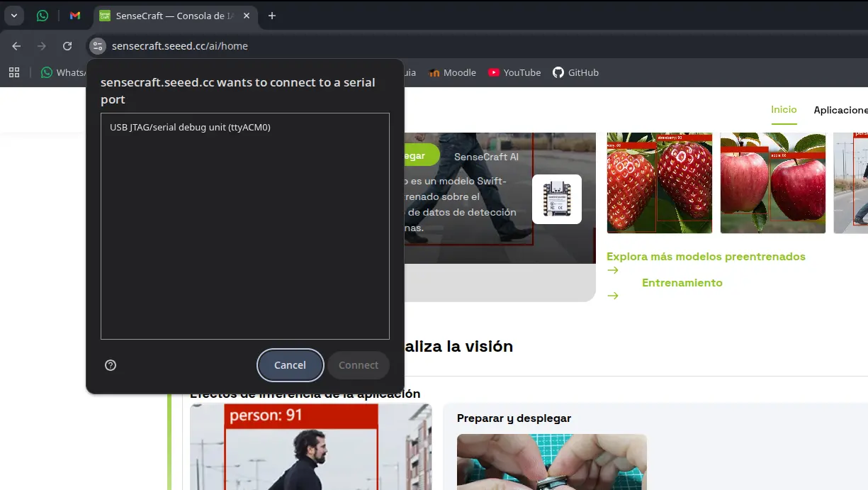Click the SenseCraft AI label
Screen dimensions: 868x490
pyautogui.click(x=486, y=156)
